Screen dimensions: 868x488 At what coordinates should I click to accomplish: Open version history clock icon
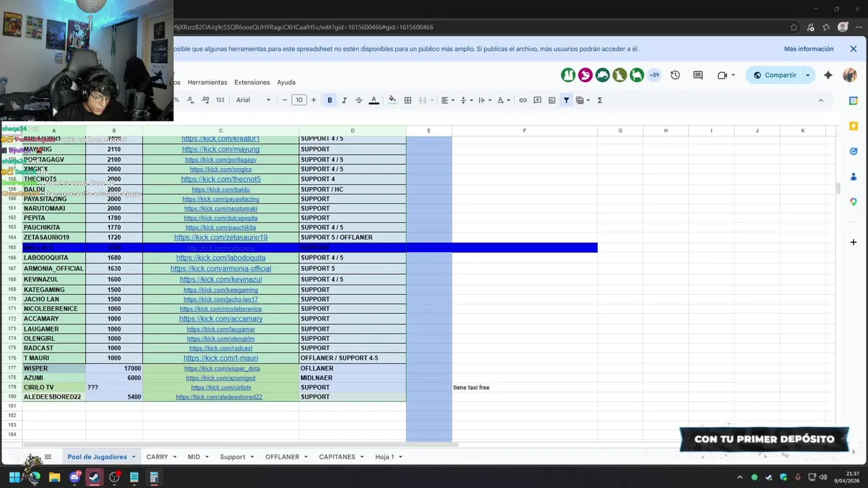coord(675,75)
